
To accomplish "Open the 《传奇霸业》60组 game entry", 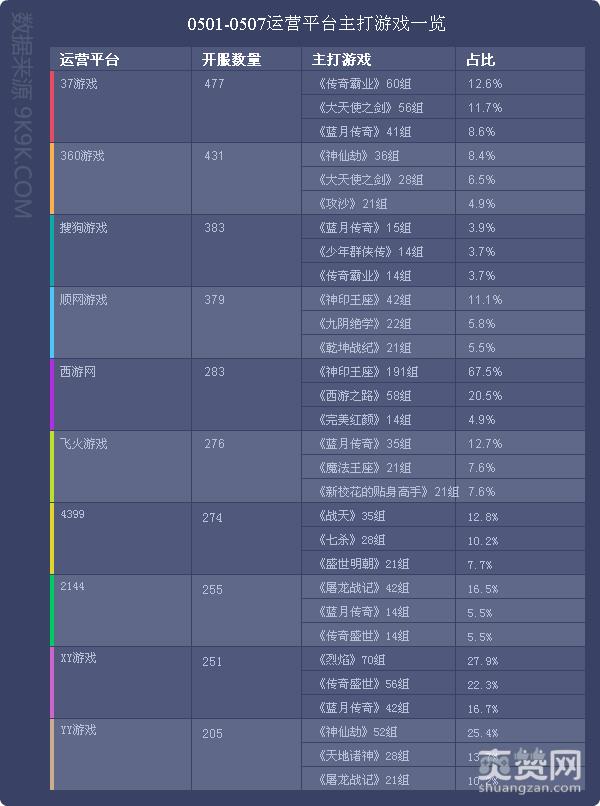I will pyautogui.click(x=364, y=84).
